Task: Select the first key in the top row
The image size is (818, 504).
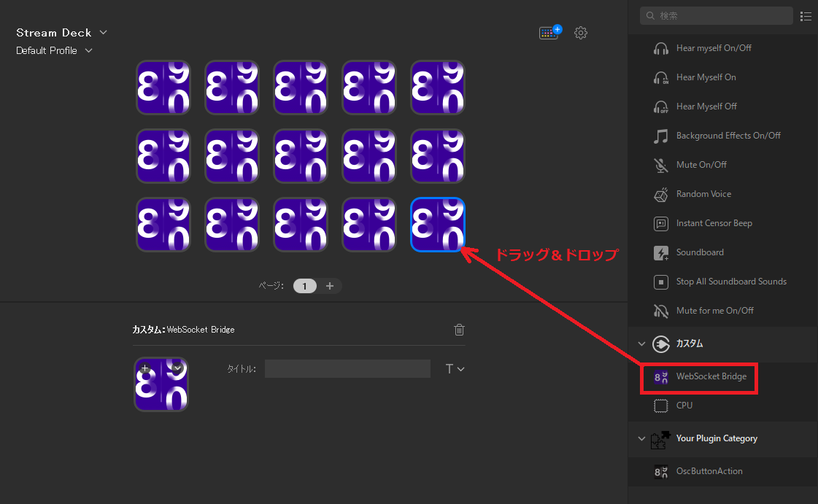Action: click(x=163, y=88)
